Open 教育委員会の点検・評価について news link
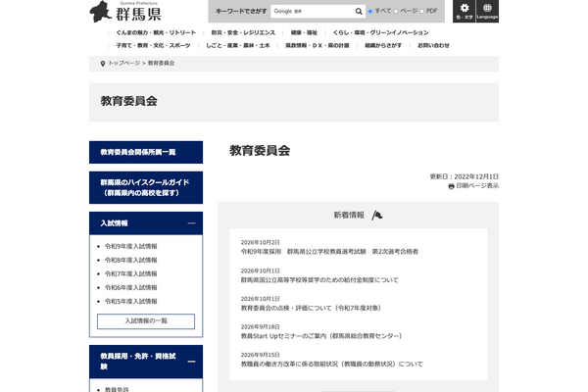 click(x=311, y=308)
